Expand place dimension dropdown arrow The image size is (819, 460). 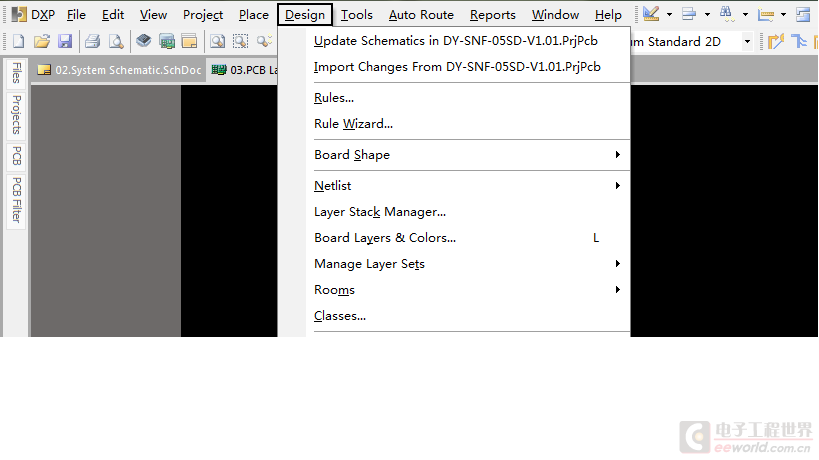783,15
